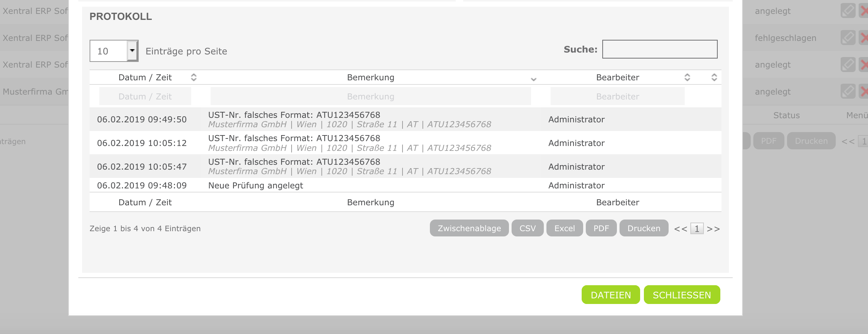868x334 pixels.
Task: Sort by Bearbeiter column arrows
Action: 687,77
